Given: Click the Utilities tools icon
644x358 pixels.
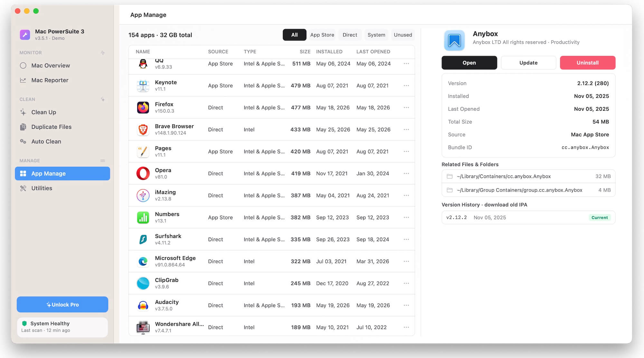Looking at the screenshot, I should 23,188.
